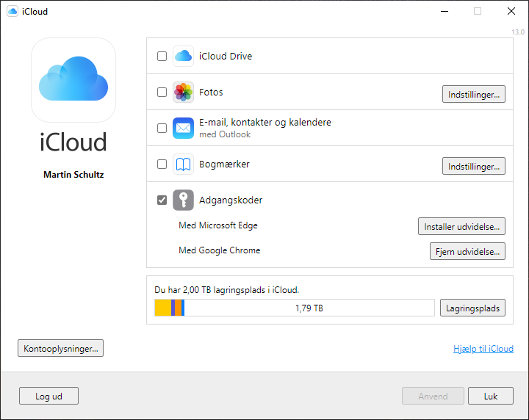Open the Lagringsplads button
Viewport: 529px width, 420px height.
472,308
